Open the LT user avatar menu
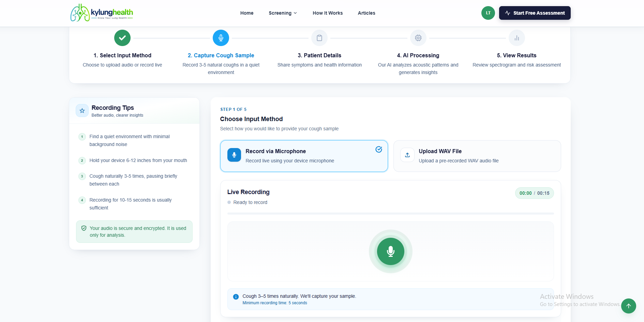644x322 pixels. pos(488,13)
